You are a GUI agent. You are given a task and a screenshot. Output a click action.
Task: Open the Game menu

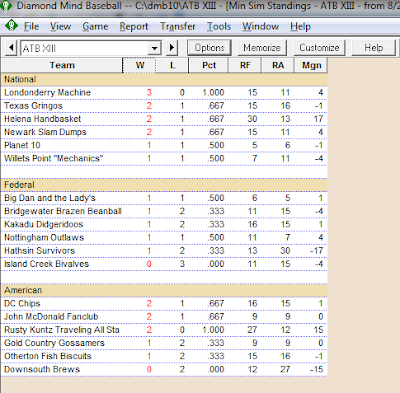(95, 26)
